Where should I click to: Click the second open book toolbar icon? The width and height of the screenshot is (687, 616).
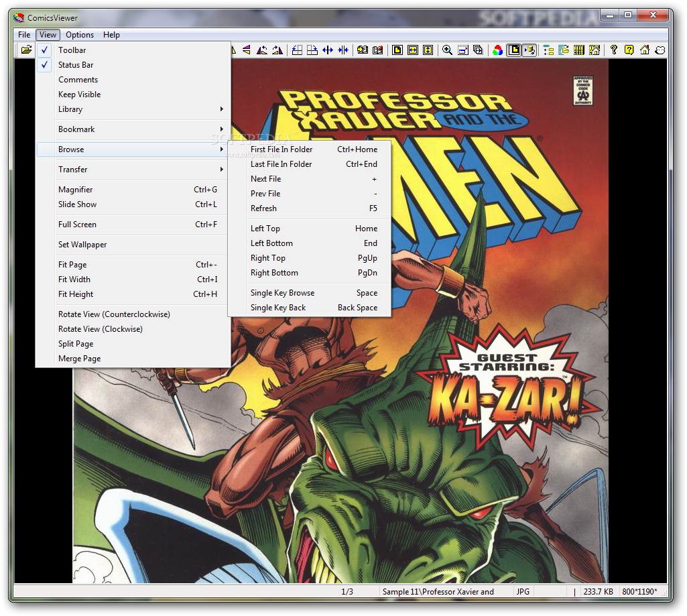377,50
